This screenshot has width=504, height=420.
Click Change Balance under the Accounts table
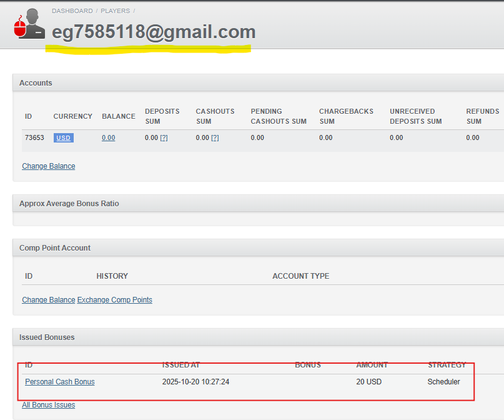pos(48,166)
